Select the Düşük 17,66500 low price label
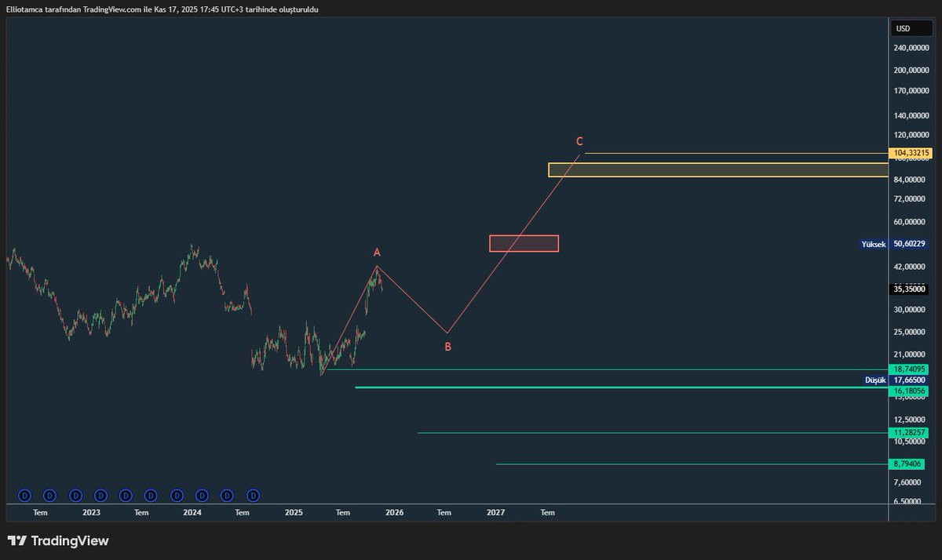942x560 pixels. 895,380
